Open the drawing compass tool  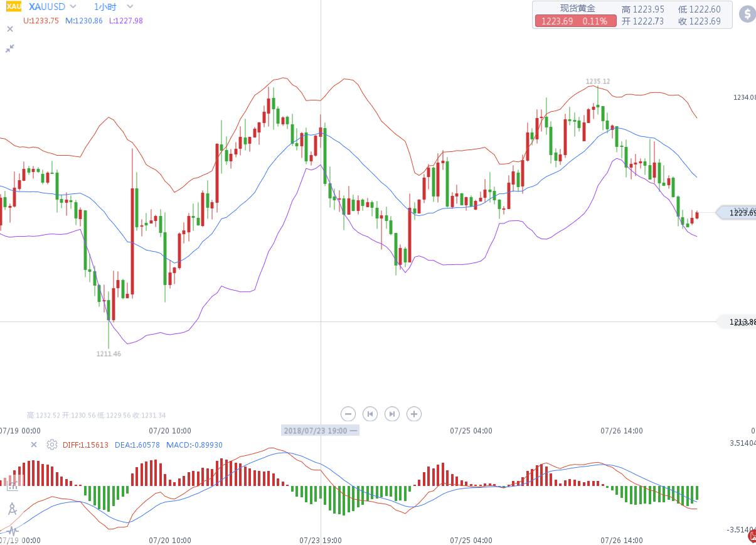click(x=12, y=509)
